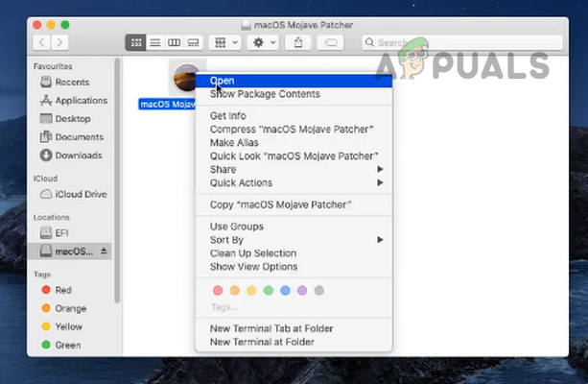Choose Quick Look "macOS Mojave Patcher"
The height and width of the screenshot is (384, 588).
[x=294, y=156]
